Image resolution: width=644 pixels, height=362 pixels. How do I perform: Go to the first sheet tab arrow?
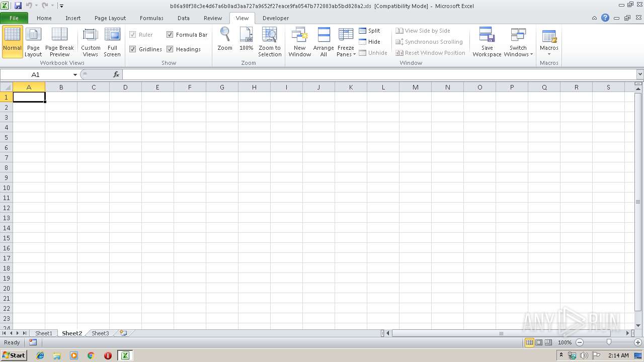point(5,333)
